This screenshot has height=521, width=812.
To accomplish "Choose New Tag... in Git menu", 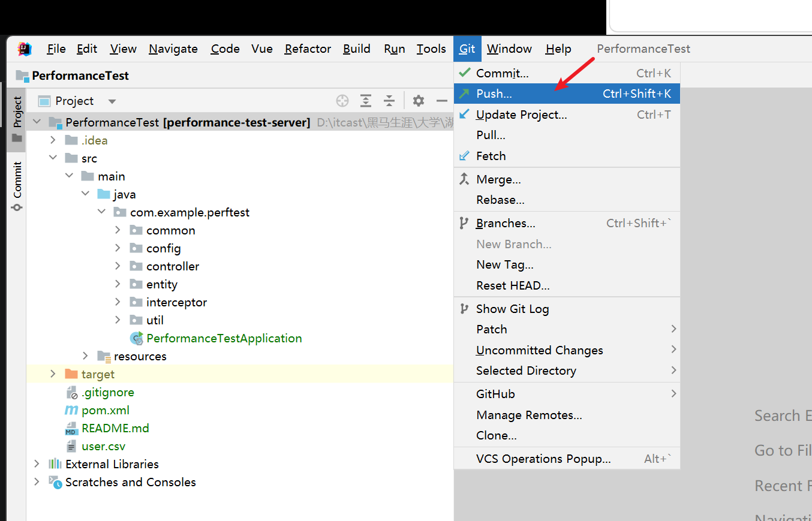I will point(567,264).
